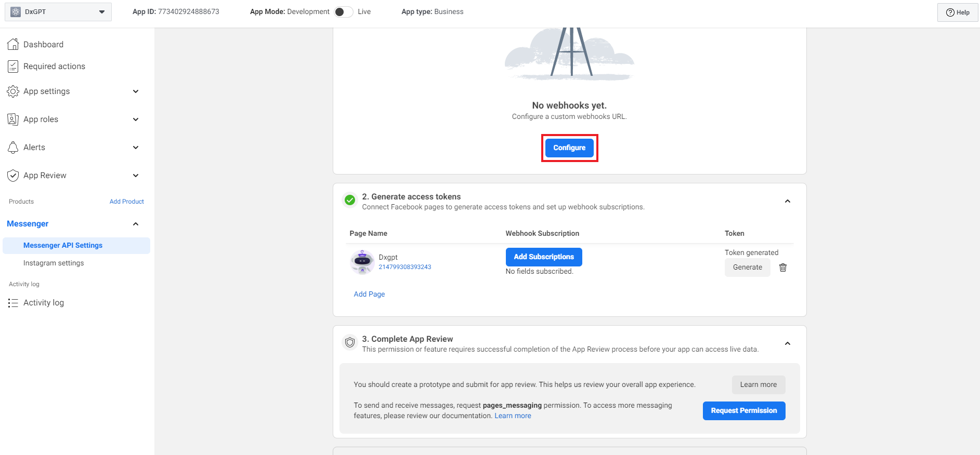Image resolution: width=980 pixels, height=455 pixels.
Task: Click the Alerts bell icon
Action: (x=13, y=148)
